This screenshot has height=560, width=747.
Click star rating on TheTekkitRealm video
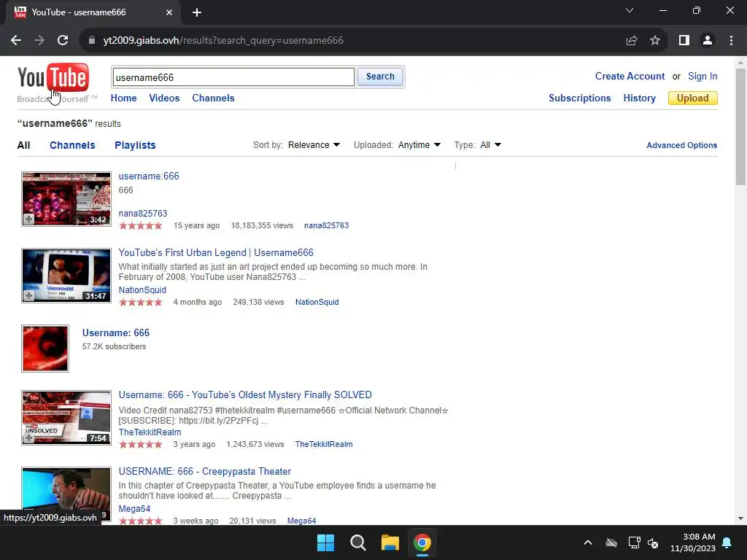141,444
